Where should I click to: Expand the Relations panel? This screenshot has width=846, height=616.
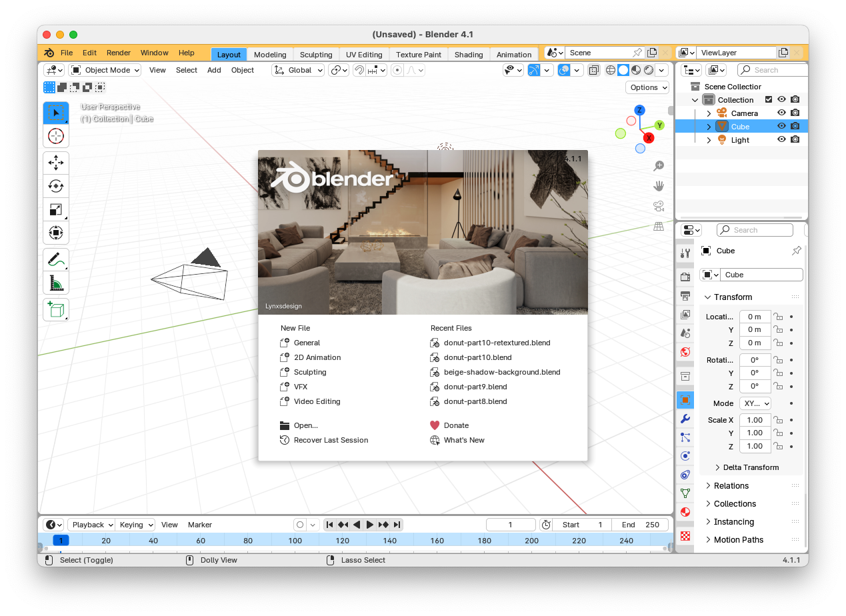731,486
